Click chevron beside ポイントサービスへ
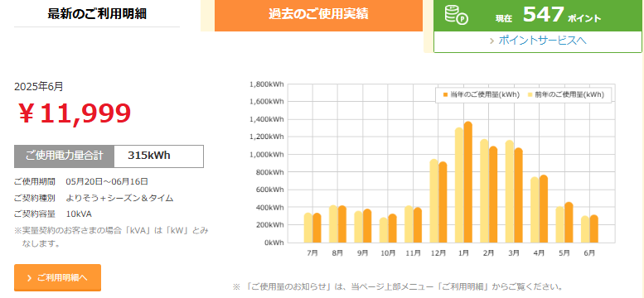Screen dimensions: 644x298 pyautogui.click(x=491, y=41)
